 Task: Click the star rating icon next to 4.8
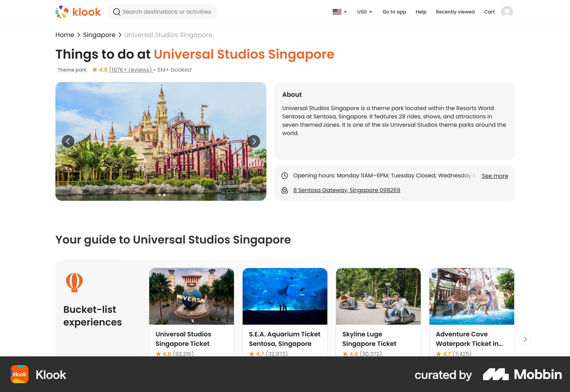coord(94,69)
